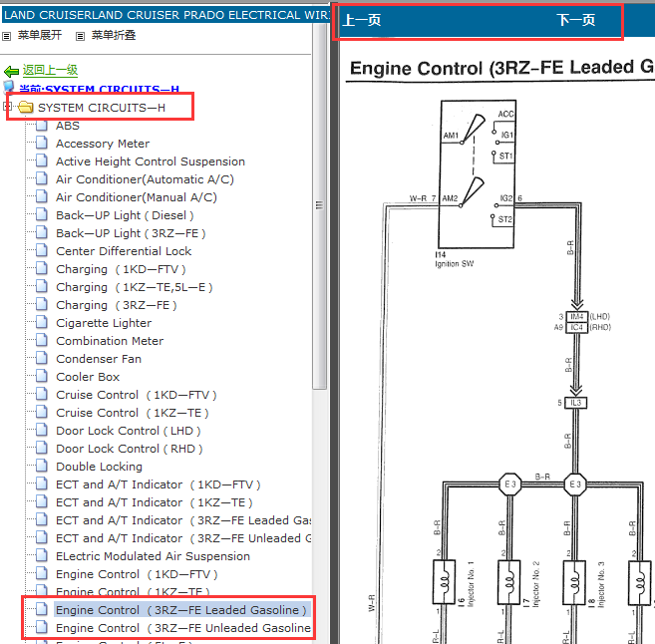Go to next page with 下一页
Viewport: 655px width, 644px height.
[575, 20]
